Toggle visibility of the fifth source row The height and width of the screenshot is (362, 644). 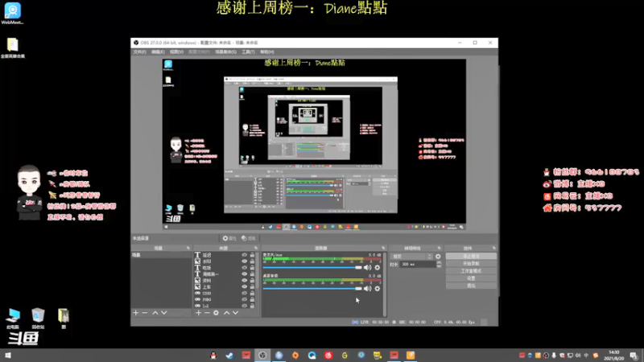[245, 280]
